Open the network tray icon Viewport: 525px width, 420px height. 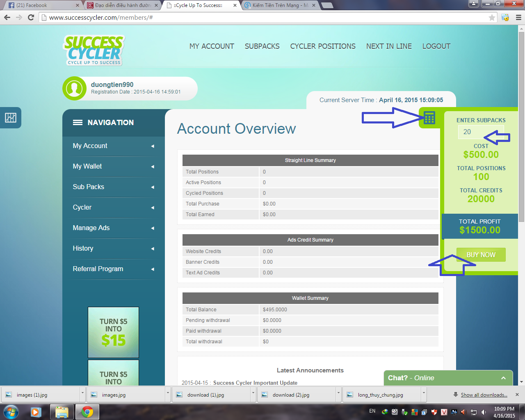[x=474, y=412]
